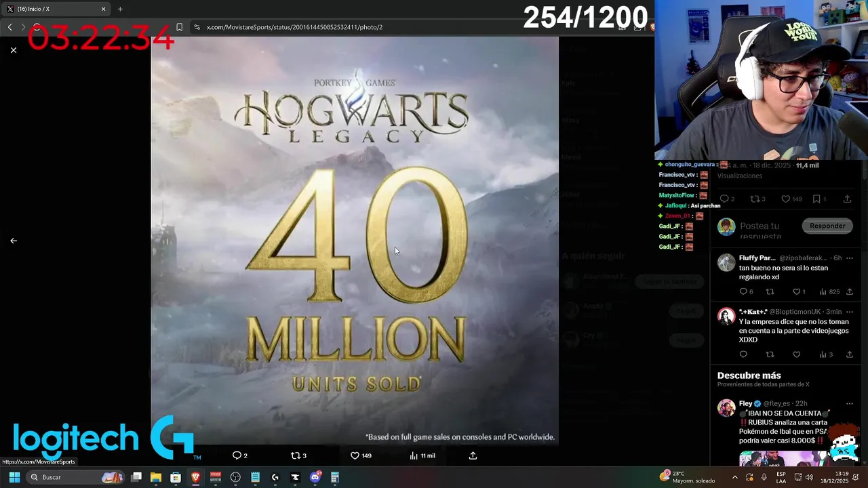The image size is (868, 488).
Task: Open Calculator from the taskbar
Action: (x=335, y=477)
